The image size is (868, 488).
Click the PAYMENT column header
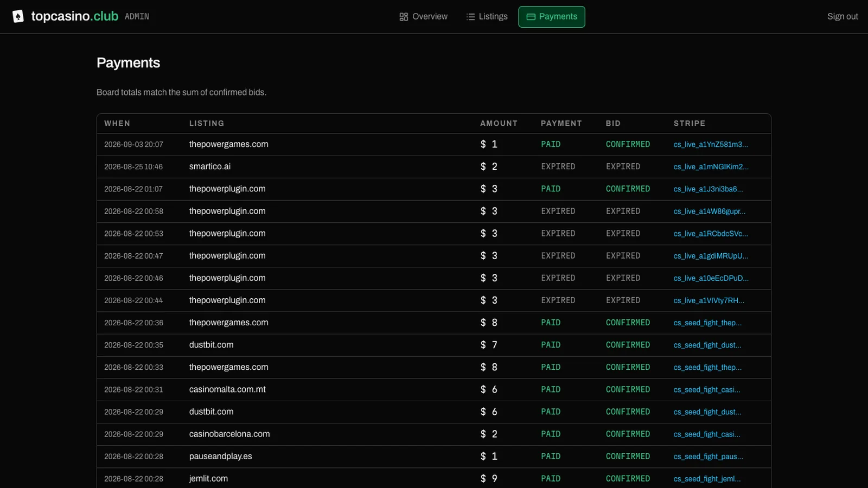pos(561,124)
